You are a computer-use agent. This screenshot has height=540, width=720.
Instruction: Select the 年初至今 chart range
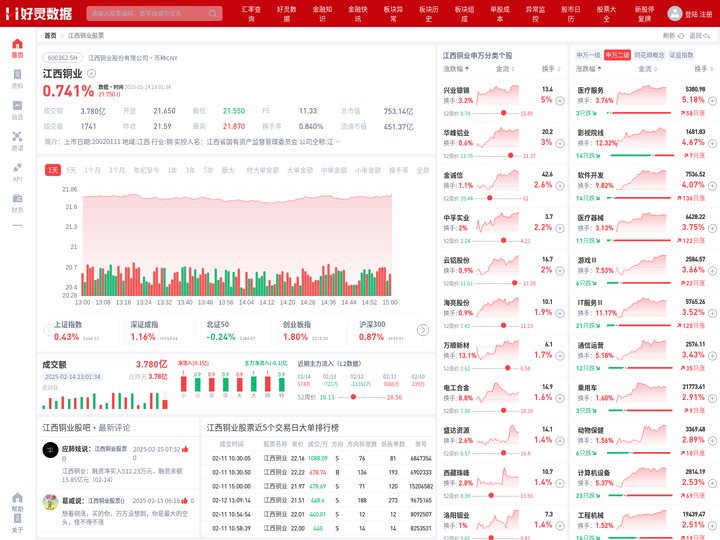pos(146,170)
